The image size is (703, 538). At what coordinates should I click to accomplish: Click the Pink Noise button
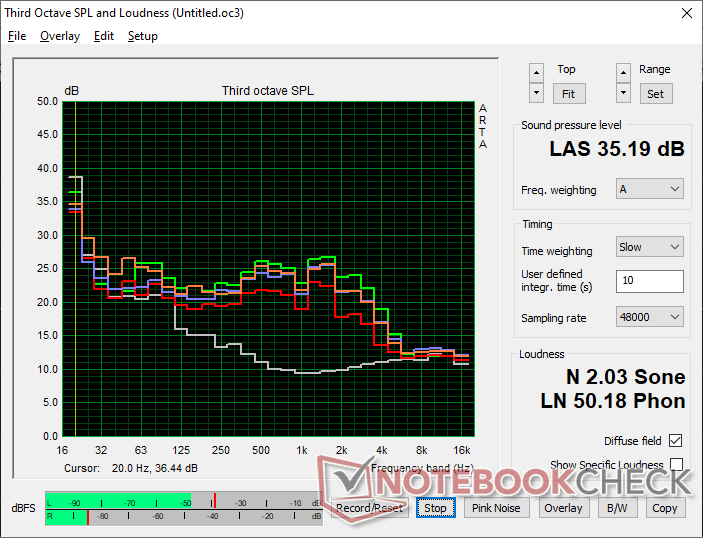pos(496,508)
